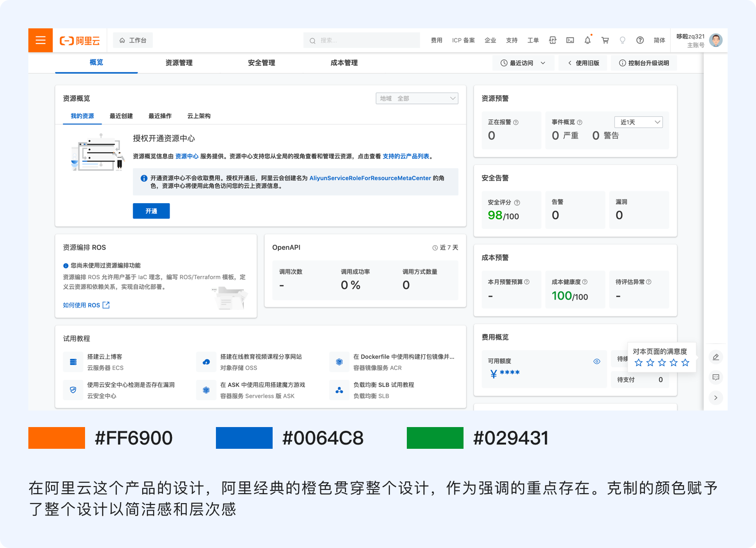The image size is (756, 548).
Task: Launch the Cloud Shell terminal icon
Action: (570, 40)
